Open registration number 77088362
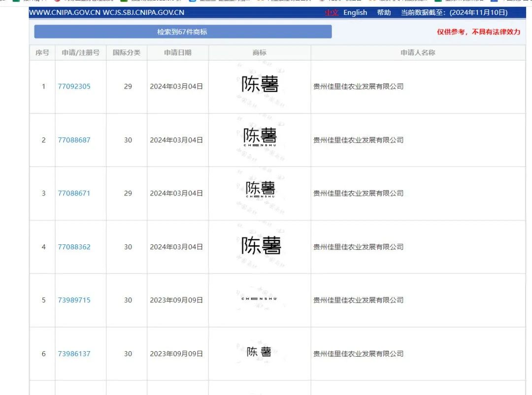This screenshot has height=395, width=532. (x=74, y=247)
